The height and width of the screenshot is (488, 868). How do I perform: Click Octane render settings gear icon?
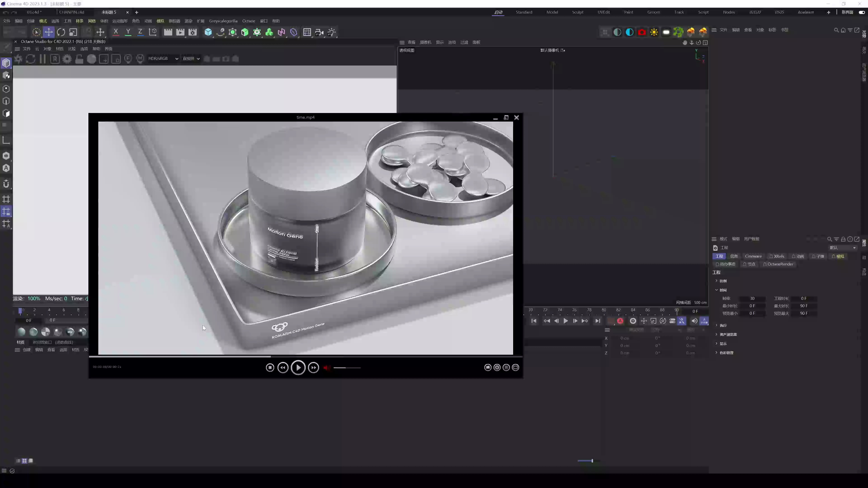[x=67, y=59]
